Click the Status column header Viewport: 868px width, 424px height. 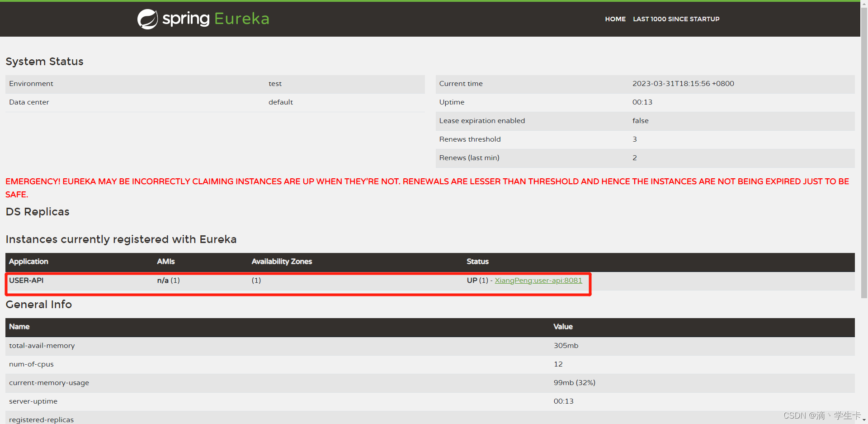[x=477, y=262]
